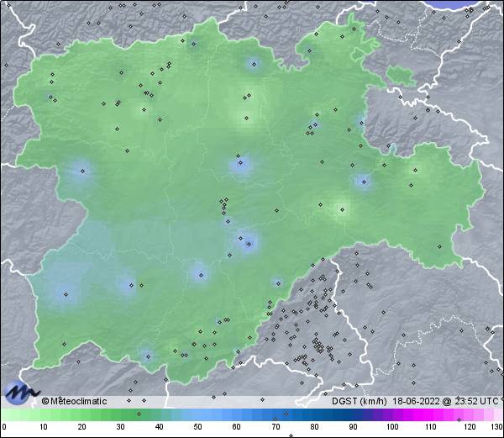Click the 70 value on the scale
Screen dimensions: 504x438
276,427
